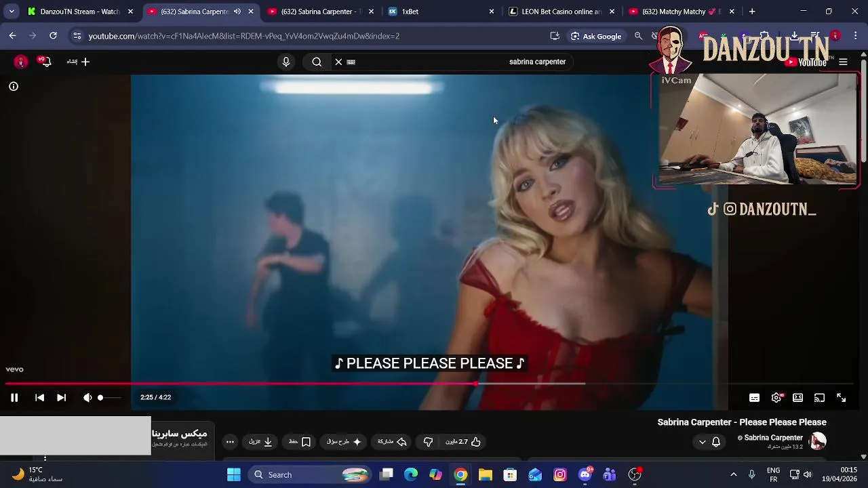This screenshot has height=488, width=868.
Task: Open player settings gear
Action: click(x=776, y=398)
